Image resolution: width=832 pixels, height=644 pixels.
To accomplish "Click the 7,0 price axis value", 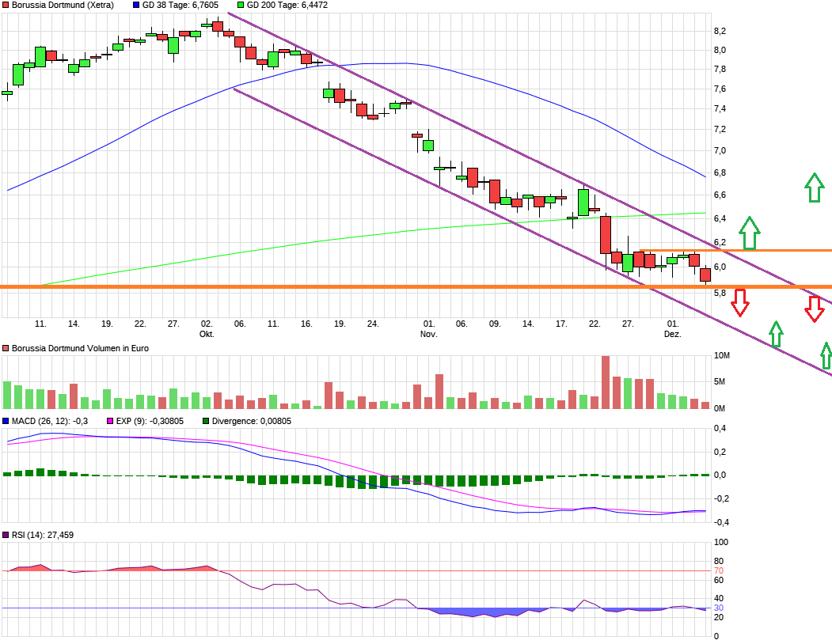I will [720, 150].
